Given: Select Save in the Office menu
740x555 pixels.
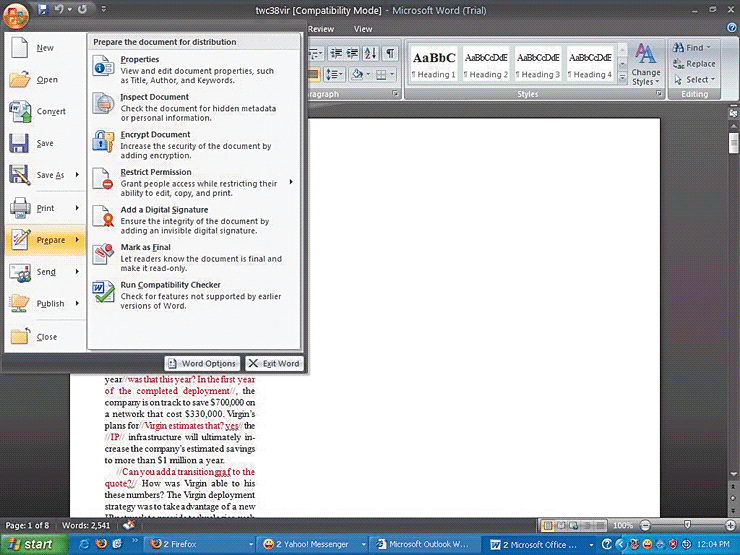Looking at the screenshot, I should tap(45, 143).
